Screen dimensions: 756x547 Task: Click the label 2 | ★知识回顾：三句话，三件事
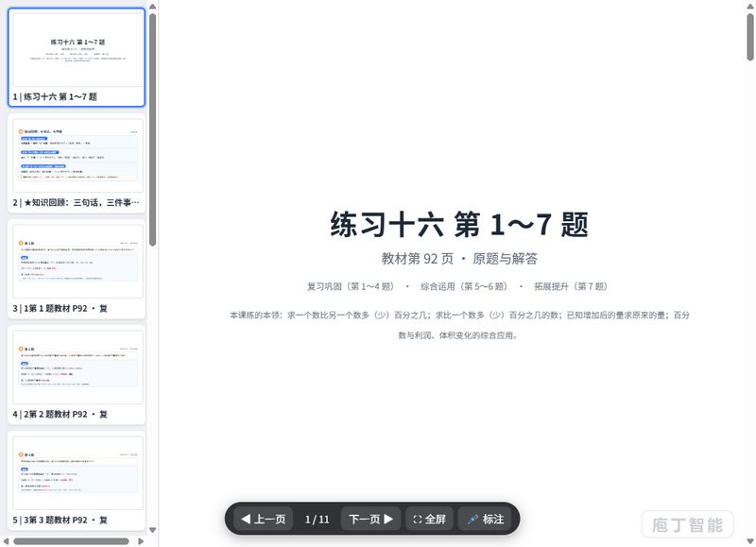(77, 203)
